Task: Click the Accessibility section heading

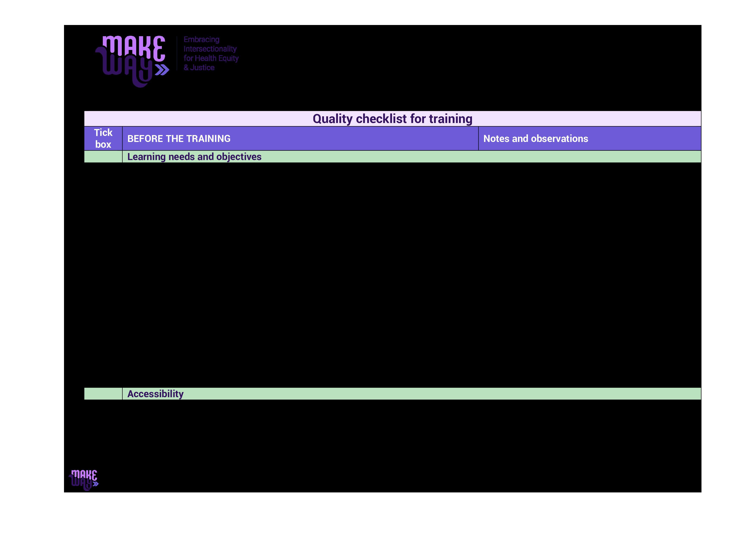Action: (x=155, y=394)
